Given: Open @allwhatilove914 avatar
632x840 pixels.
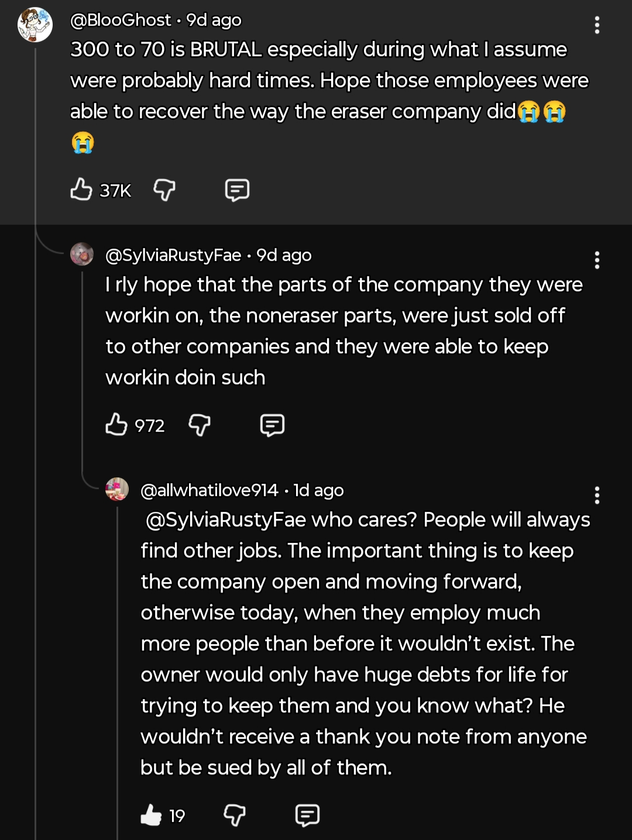Looking at the screenshot, I should [117, 489].
